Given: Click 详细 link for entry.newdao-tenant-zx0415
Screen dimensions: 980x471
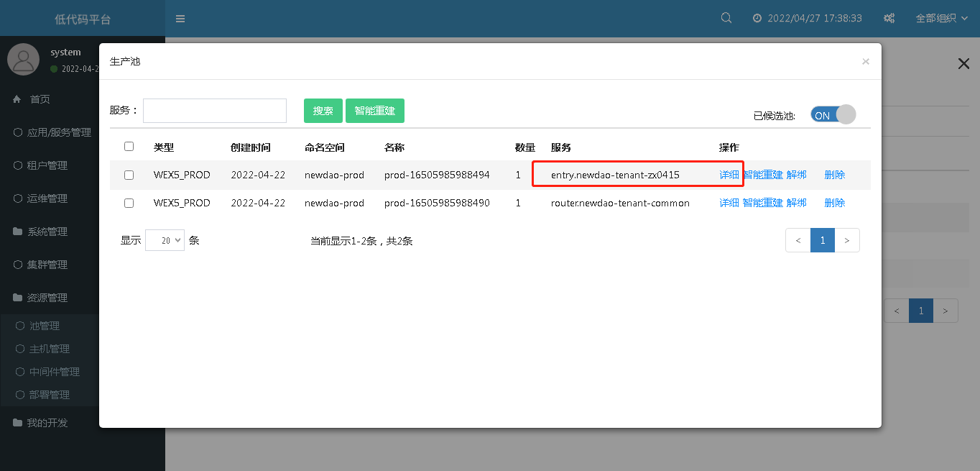Looking at the screenshot, I should click(729, 175).
